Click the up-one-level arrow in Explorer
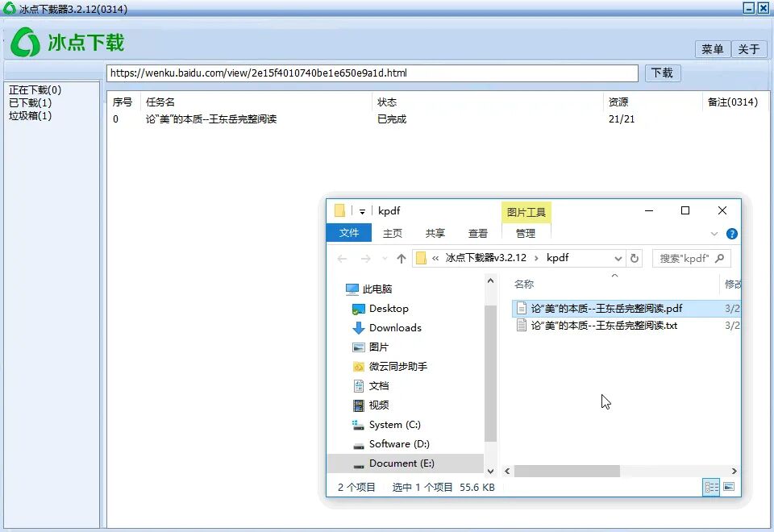The height and width of the screenshot is (532, 774). (x=402, y=259)
